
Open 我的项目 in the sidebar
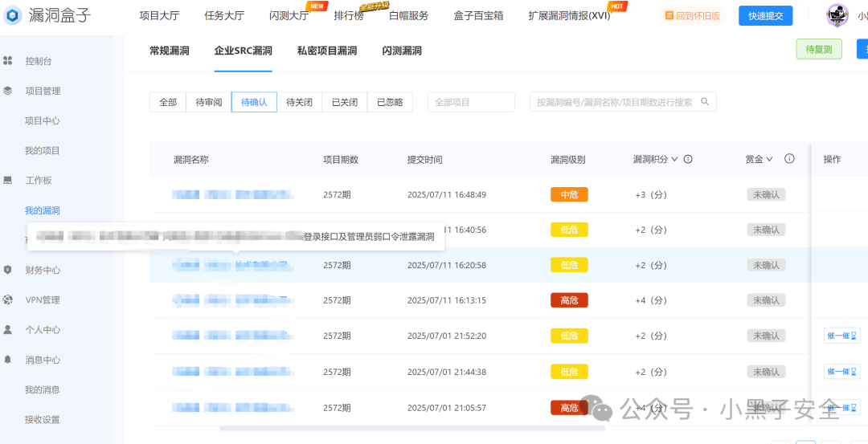[42, 150]
